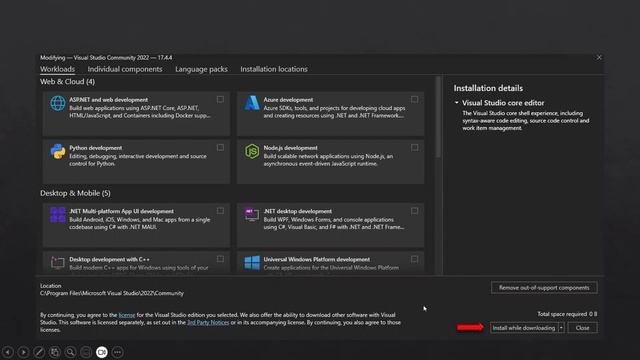Open the slideshow more options ellipsis
Image resolution: width=640 pixels, height=360 pixels.
point(118,352)
